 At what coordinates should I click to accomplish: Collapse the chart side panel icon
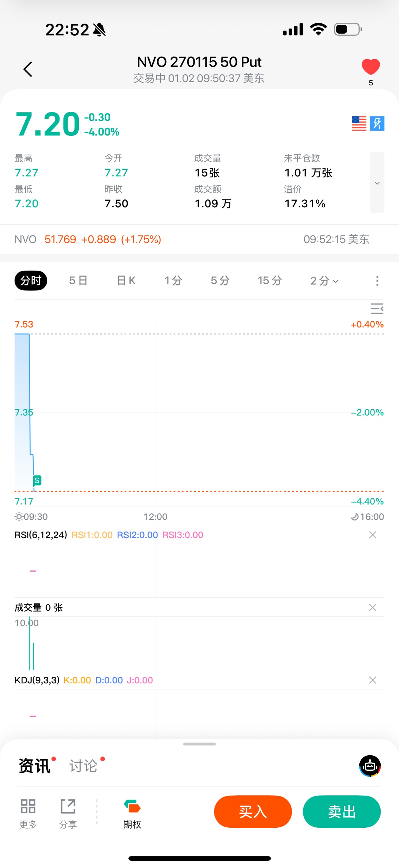[x=377, y=309]
